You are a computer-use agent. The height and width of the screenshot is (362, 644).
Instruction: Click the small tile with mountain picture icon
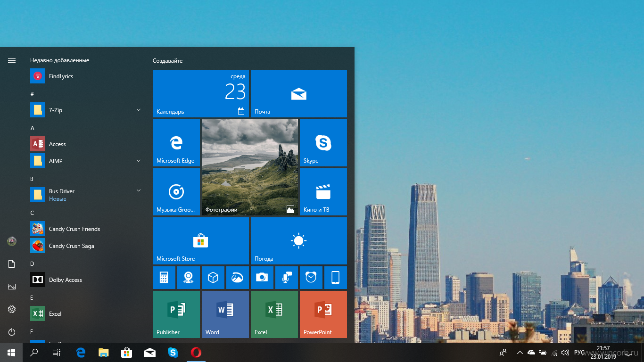(x=238, y=278)
